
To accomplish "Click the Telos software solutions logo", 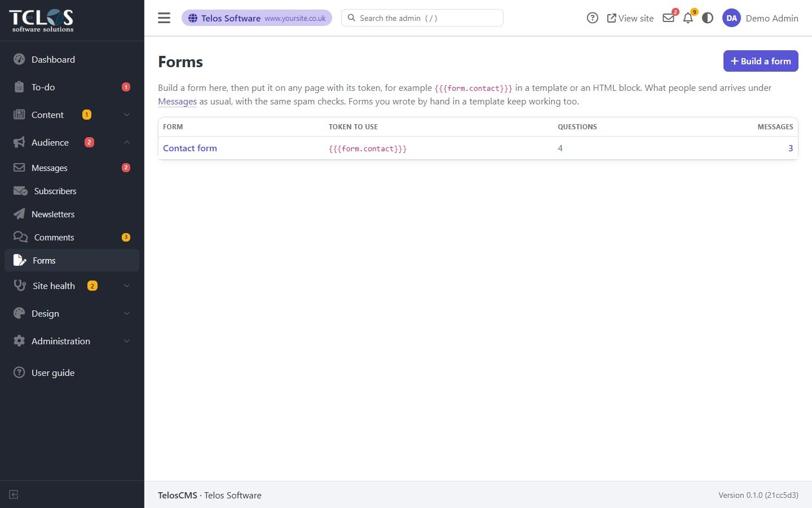I will click(x=42, y=20).
